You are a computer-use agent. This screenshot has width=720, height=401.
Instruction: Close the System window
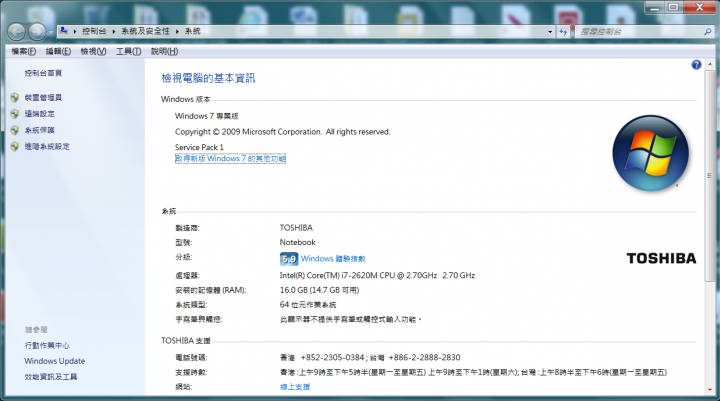pos(700,7)
